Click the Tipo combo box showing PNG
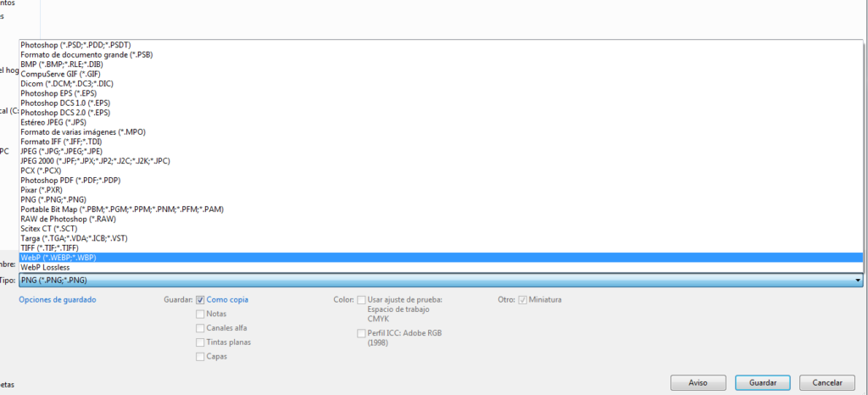This screenshot has height=395, width=868. click(441, 281)
